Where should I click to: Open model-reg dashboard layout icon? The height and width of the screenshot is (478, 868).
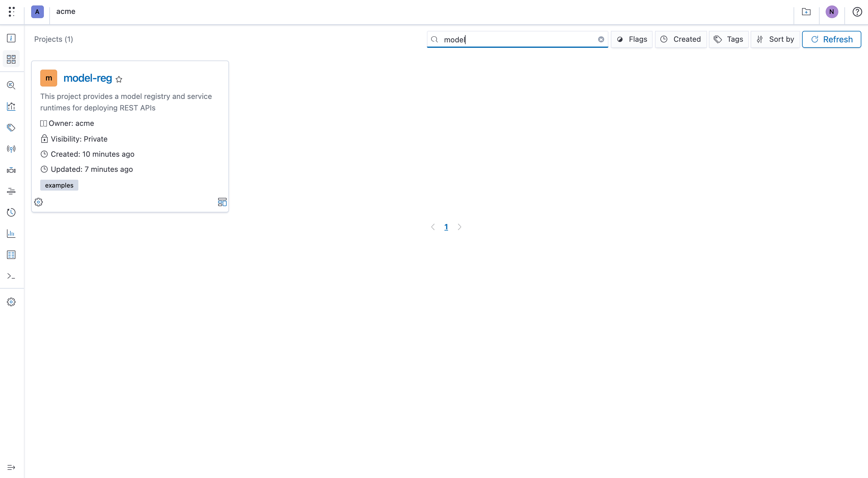[222, 202]
